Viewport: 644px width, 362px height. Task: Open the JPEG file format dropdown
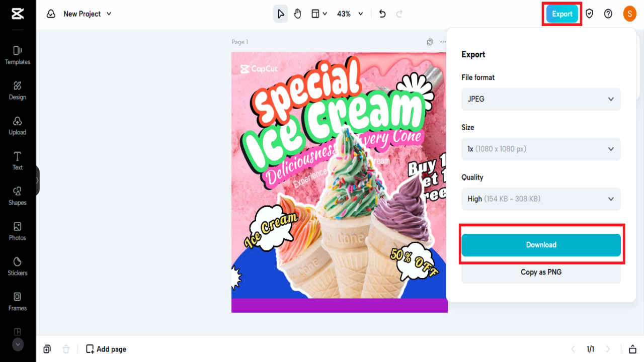(x=541, y=99)
